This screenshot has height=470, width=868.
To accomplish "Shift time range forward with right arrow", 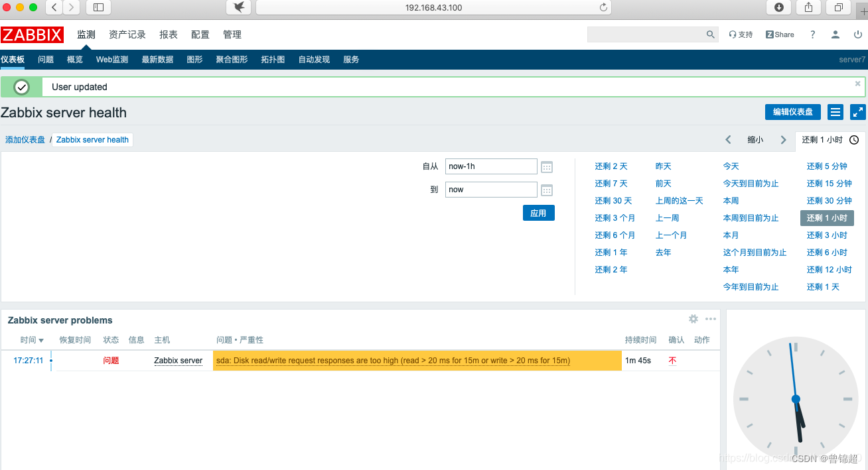I will (x=783, y=140).
